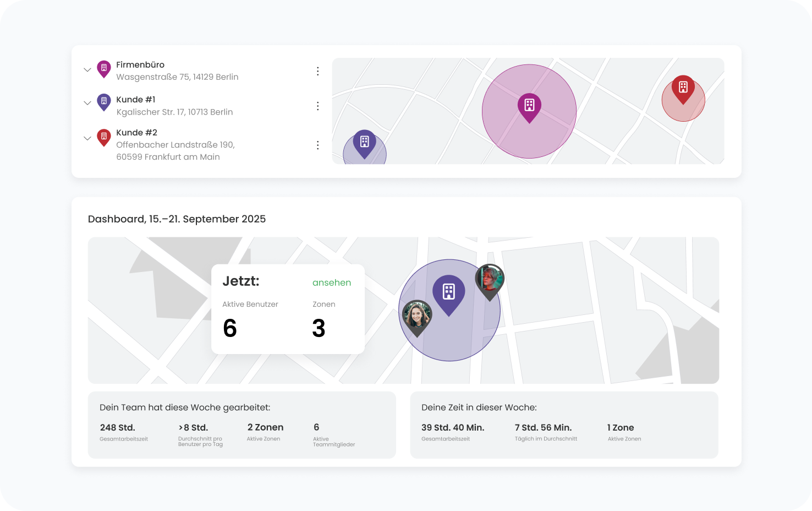Expand the Firmenbüro entry chevron

(87, 70)
